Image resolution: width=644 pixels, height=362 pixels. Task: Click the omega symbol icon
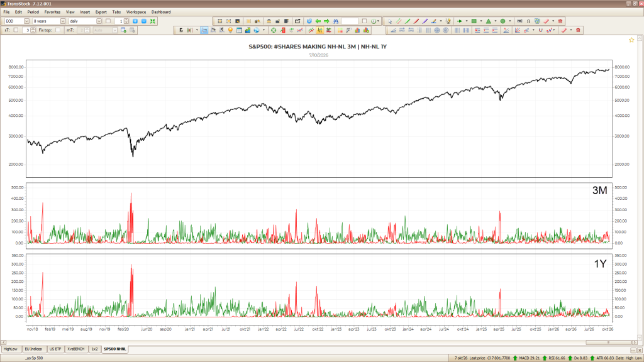coord(528,21)
